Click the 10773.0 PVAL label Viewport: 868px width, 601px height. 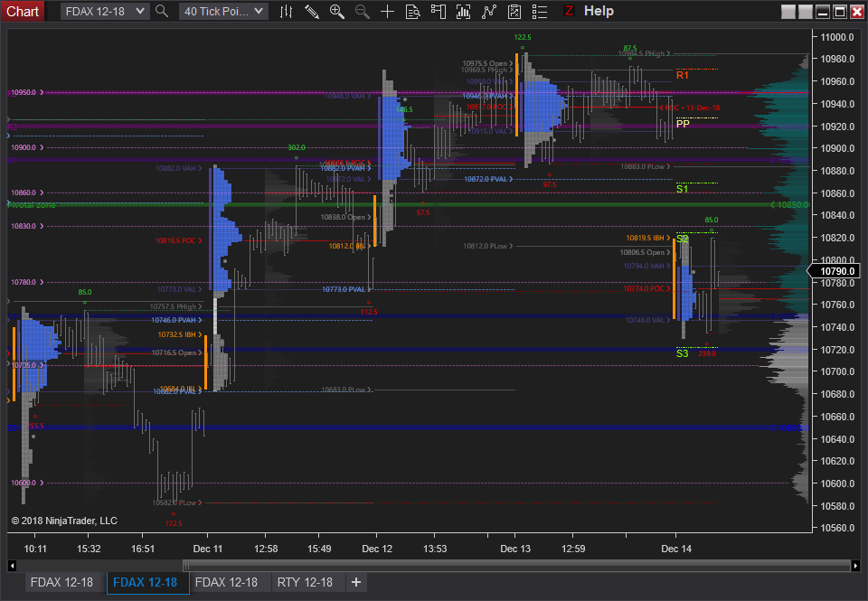pos(347,289)
